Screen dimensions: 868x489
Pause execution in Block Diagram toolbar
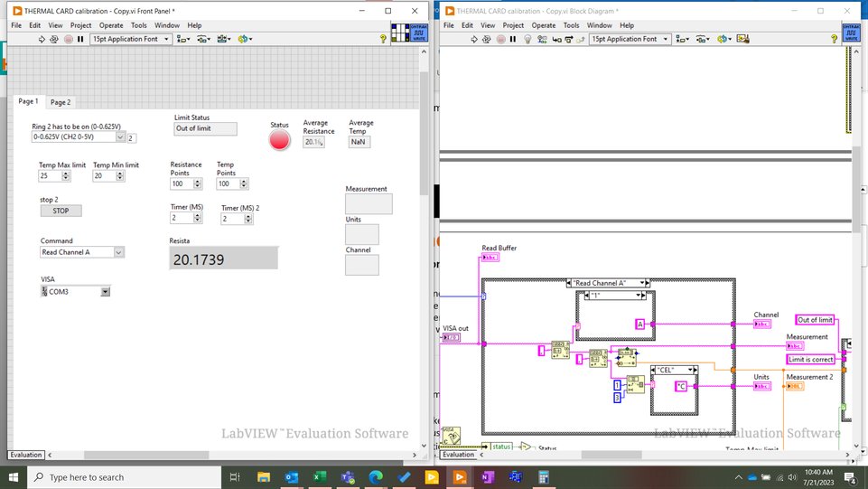[x=513, y=40]
